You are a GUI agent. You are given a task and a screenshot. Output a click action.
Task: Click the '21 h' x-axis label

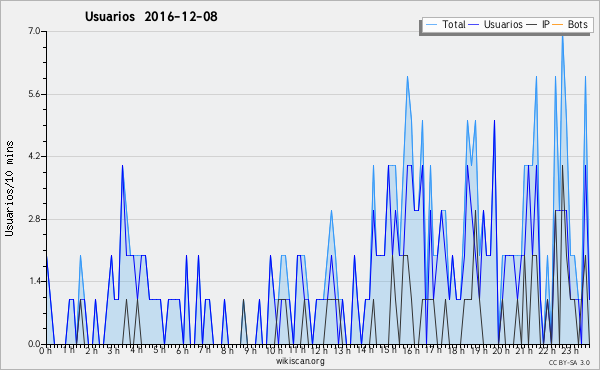tap(524, 350)
